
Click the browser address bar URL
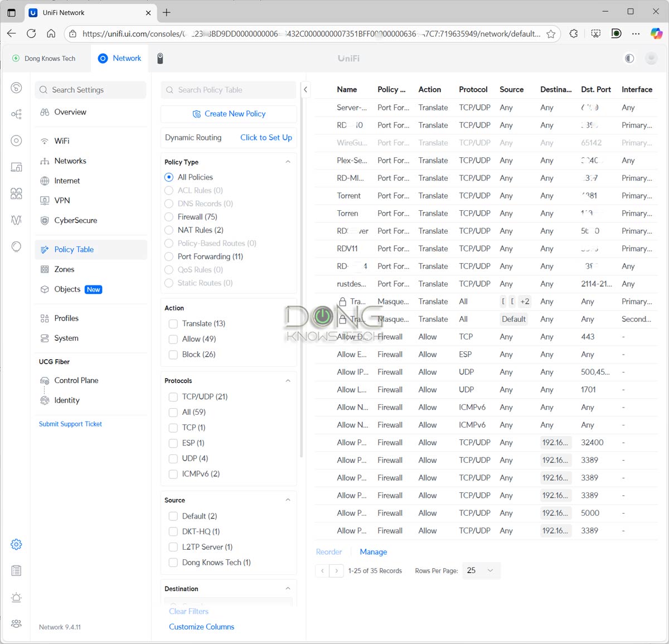(311, 34)
